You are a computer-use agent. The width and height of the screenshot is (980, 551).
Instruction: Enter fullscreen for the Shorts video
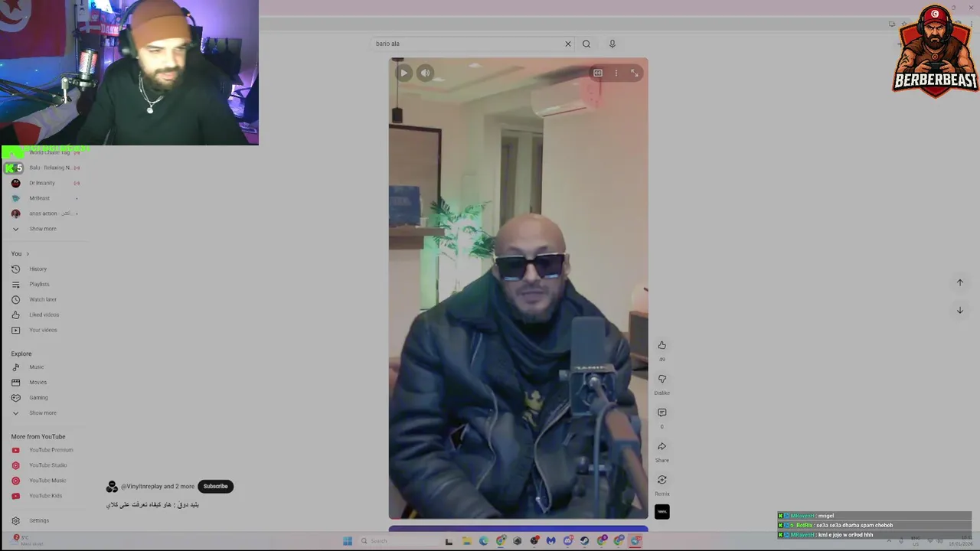tap(635, 73)
